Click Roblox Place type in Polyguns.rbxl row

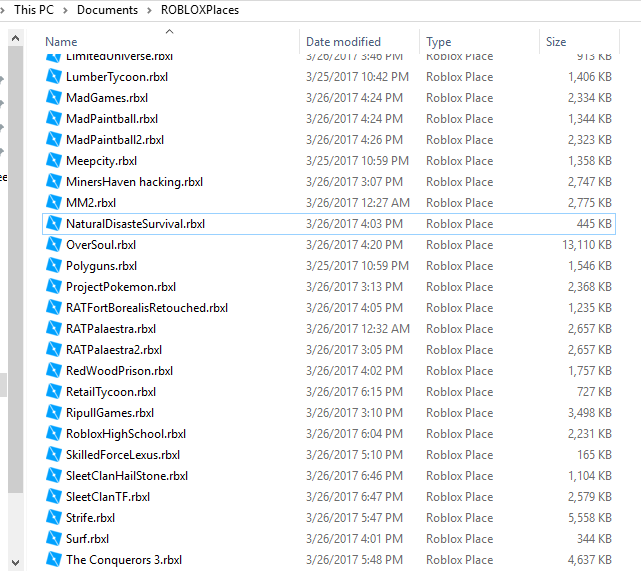(x=459, y=266)
